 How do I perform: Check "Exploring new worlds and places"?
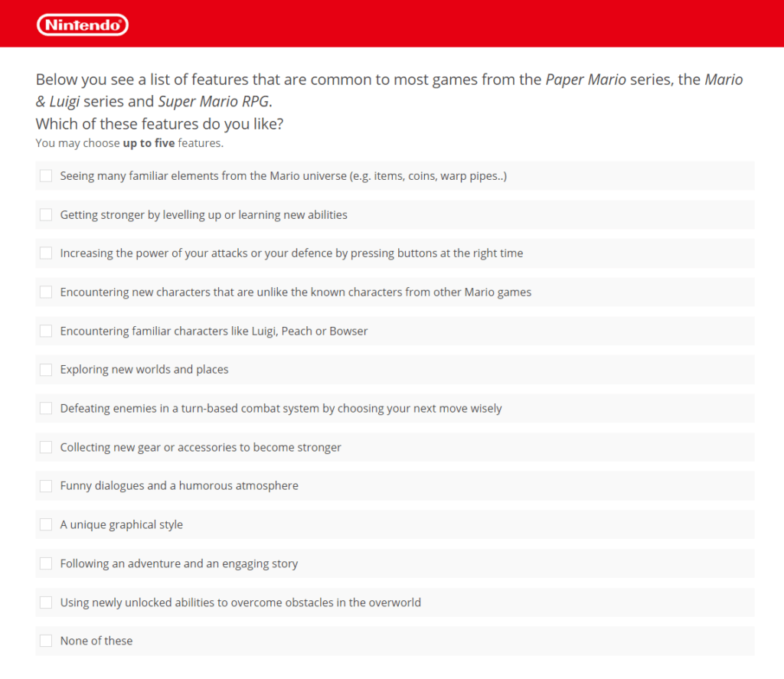coord(45,369)
